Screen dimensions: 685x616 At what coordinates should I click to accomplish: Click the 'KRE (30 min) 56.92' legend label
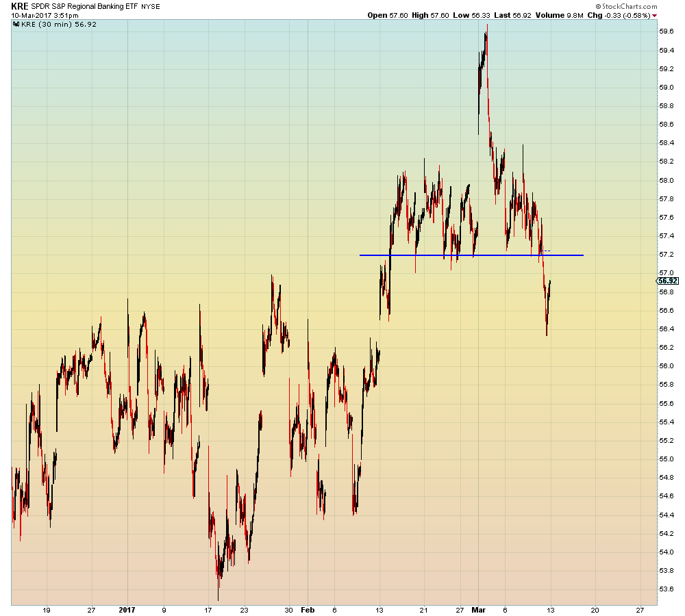58,25
